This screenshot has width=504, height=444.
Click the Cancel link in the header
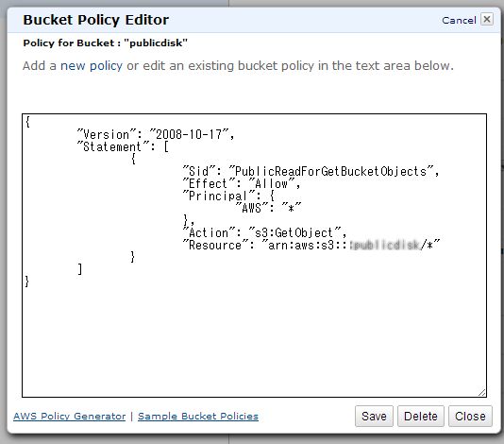[x=459, y=20]
